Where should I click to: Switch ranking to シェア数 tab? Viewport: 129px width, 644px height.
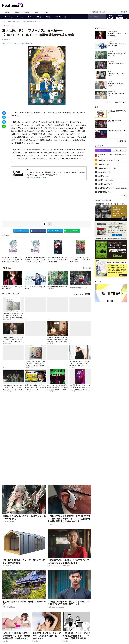coord(119,150)
